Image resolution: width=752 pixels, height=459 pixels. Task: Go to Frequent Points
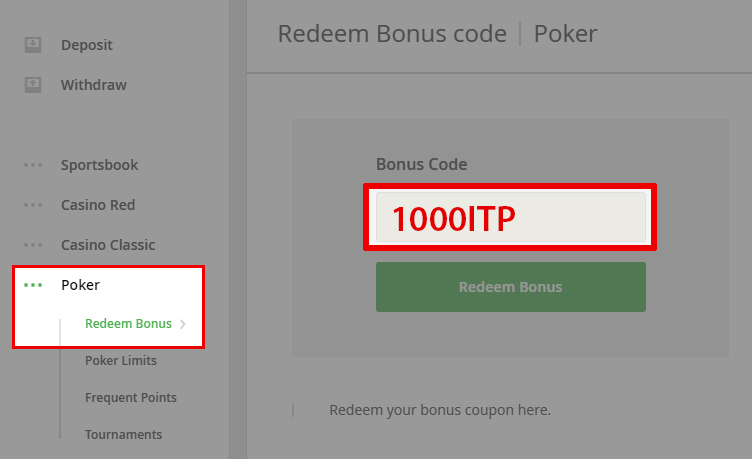130,398
